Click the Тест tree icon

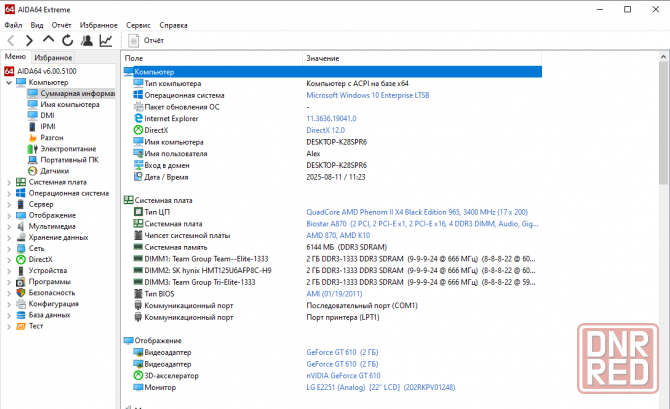21,326
